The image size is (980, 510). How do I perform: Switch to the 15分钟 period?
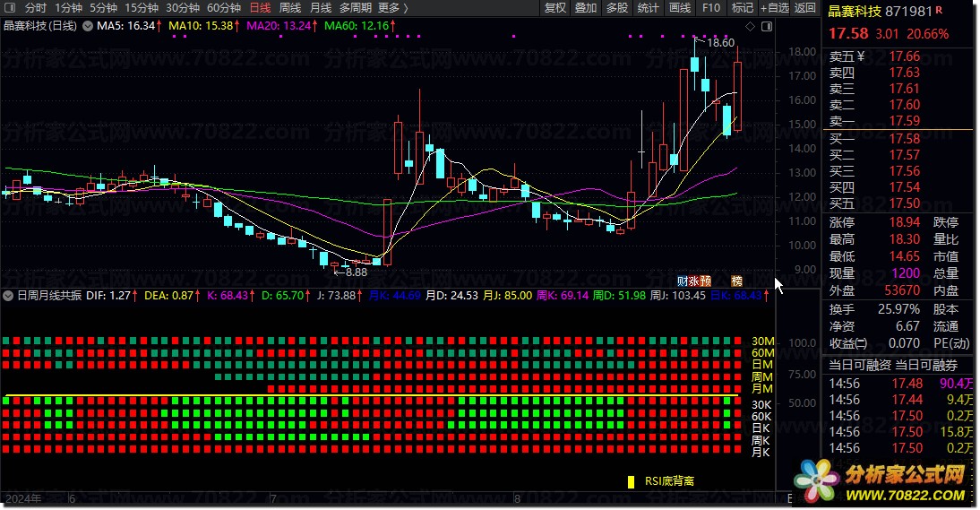pyautogui.click(x=142, y=8)
